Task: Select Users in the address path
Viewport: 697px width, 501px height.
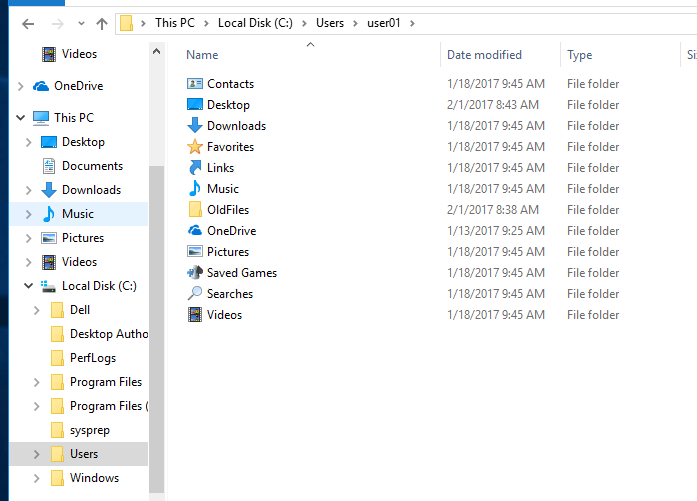Action: click(x=330, y=23)
